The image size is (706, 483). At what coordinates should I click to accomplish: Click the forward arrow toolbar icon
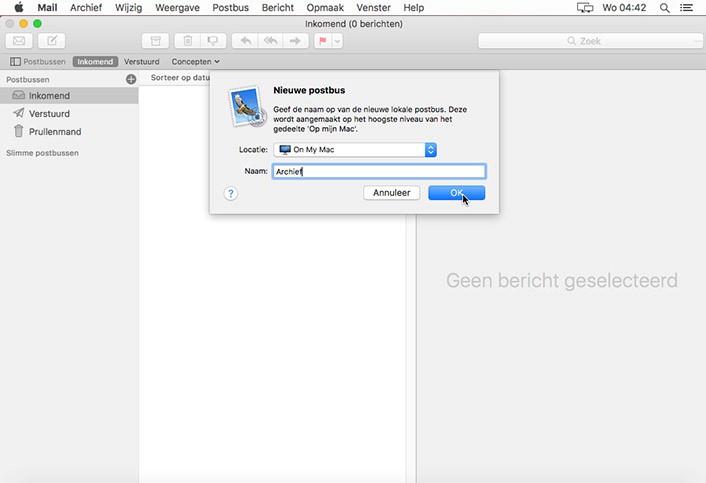pyautogui.click(x=295, y=41)
